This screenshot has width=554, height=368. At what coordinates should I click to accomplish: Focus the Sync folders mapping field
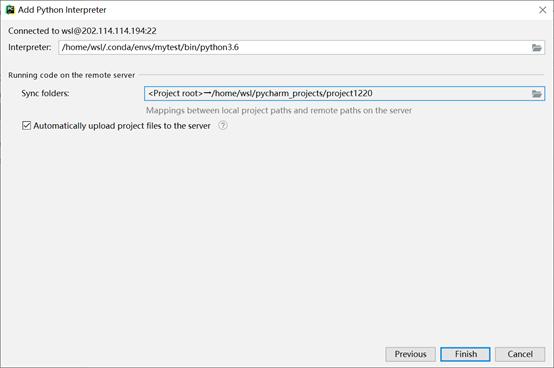coord(344,94)
